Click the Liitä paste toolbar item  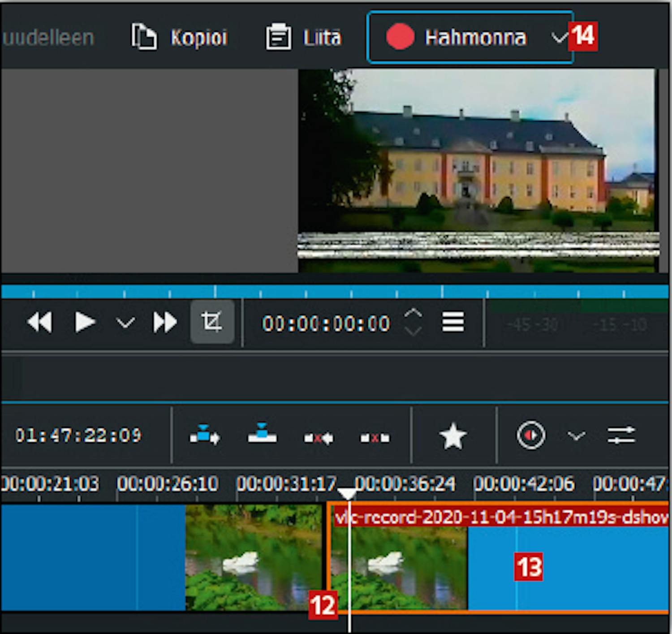304,37
